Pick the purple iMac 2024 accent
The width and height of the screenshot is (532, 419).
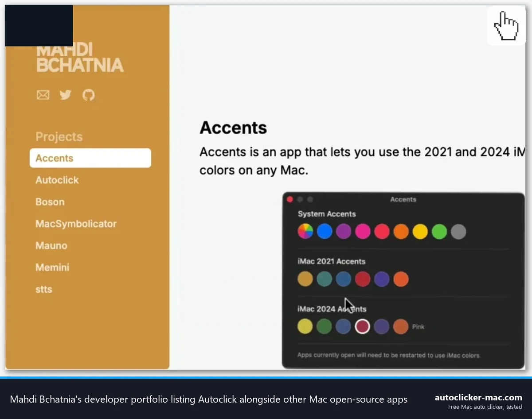point(382,326)
